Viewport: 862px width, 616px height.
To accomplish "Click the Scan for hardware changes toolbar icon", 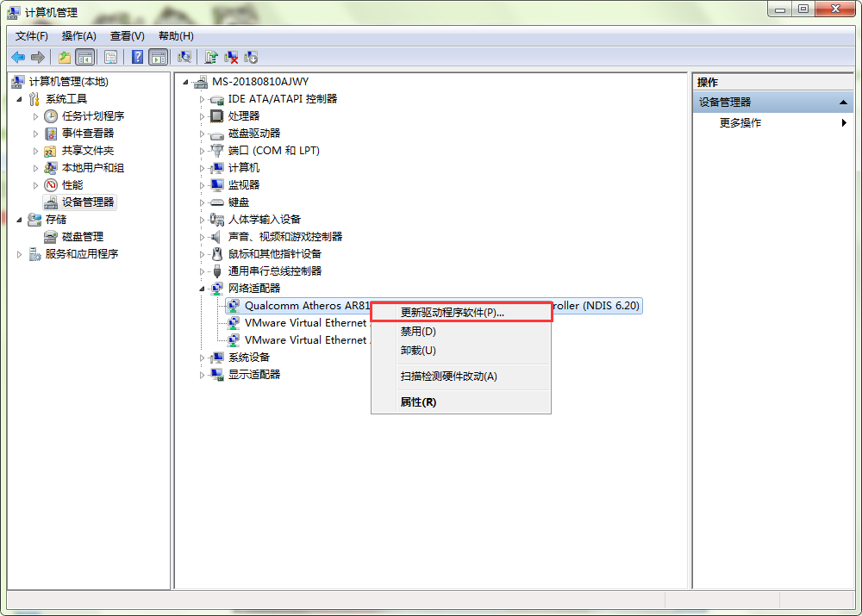I will [x=184, y=57].
